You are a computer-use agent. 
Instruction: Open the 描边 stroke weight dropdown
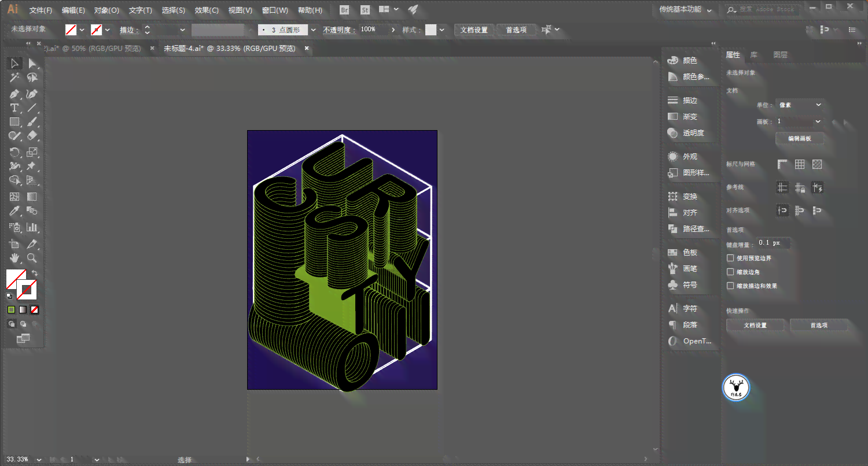point(182,29)
